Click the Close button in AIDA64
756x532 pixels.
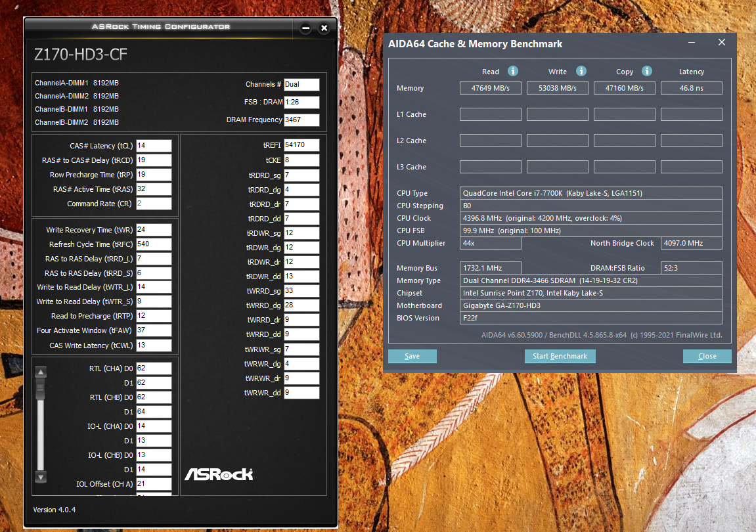coord(707,356)
